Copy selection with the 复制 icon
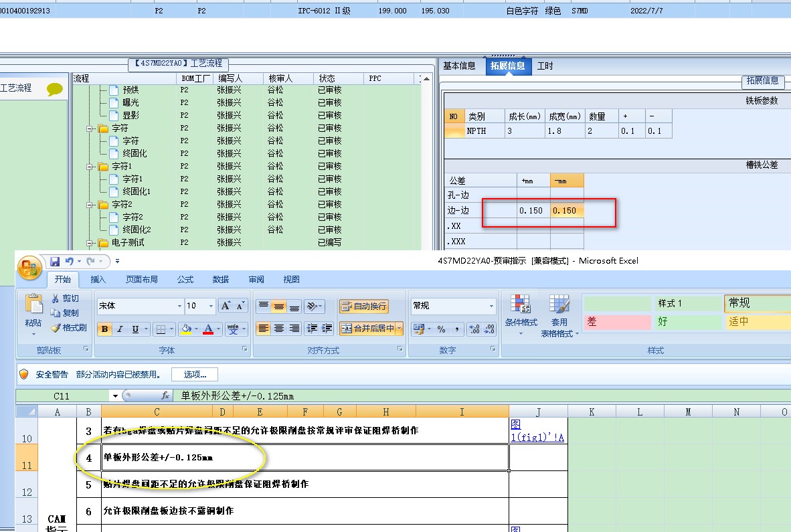 [65, 313]
